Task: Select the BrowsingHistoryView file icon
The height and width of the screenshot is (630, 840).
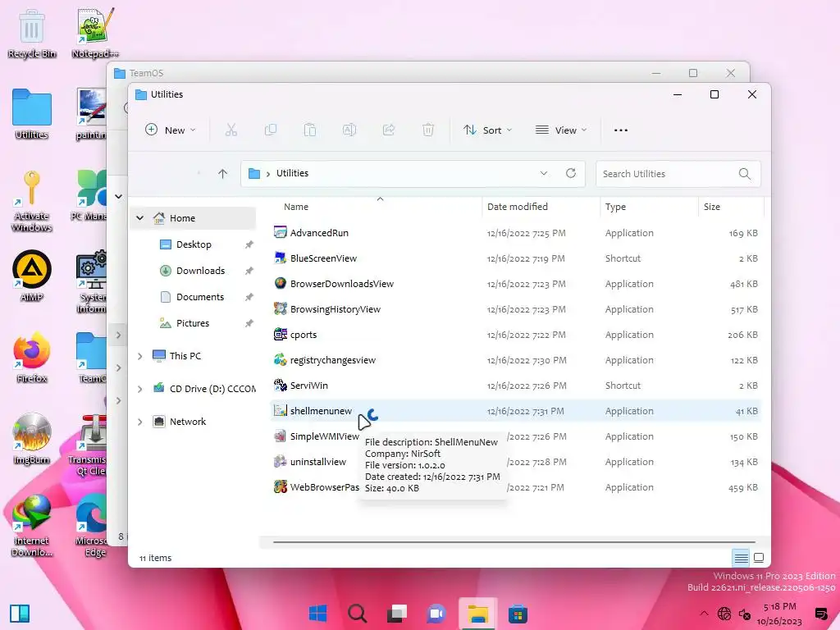Action: 281,309
